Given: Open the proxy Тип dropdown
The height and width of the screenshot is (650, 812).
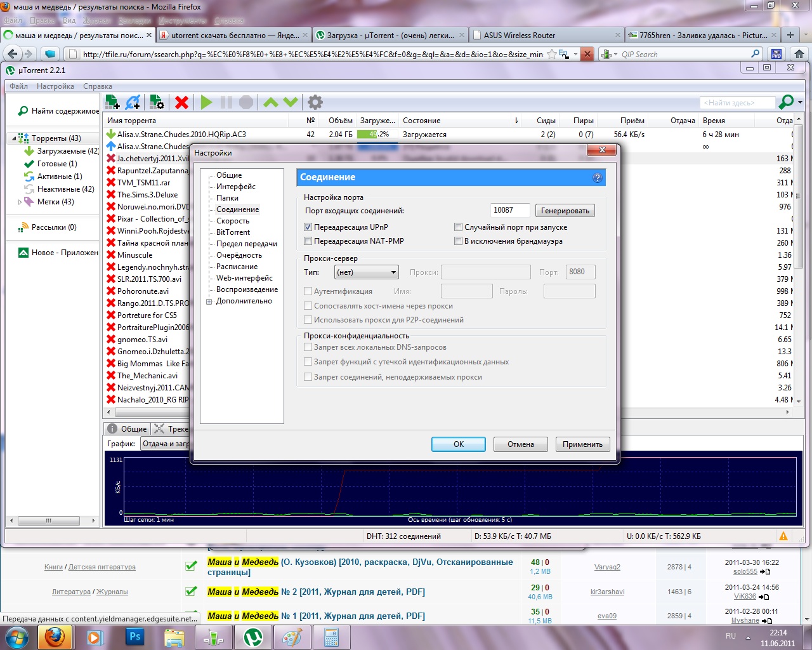Looking at the screenshot, I should pos(366,272).
